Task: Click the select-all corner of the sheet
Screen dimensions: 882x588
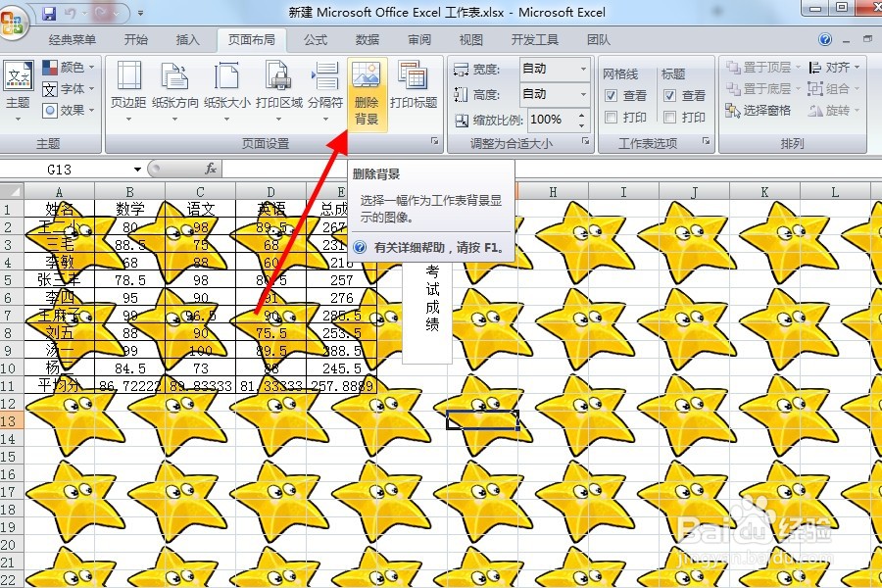Action: coord(12,191)
